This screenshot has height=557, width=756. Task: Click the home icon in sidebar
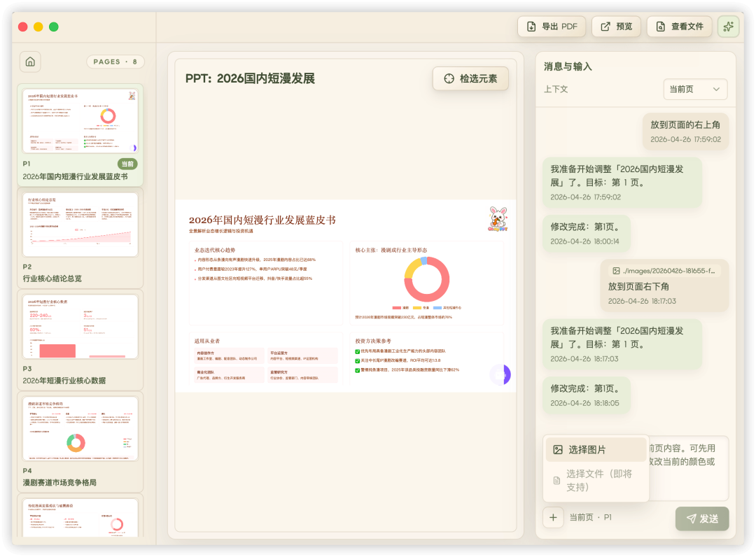[x=30, y=62]
